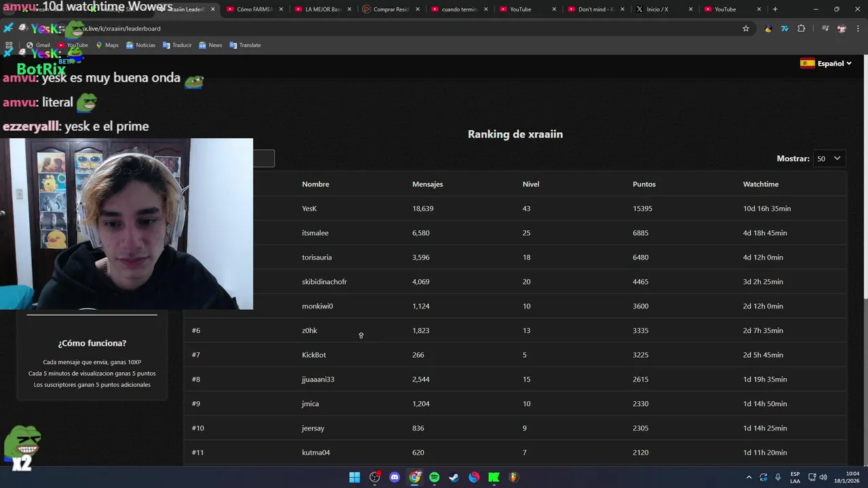Open a new browser tab

tap(775, 9)
